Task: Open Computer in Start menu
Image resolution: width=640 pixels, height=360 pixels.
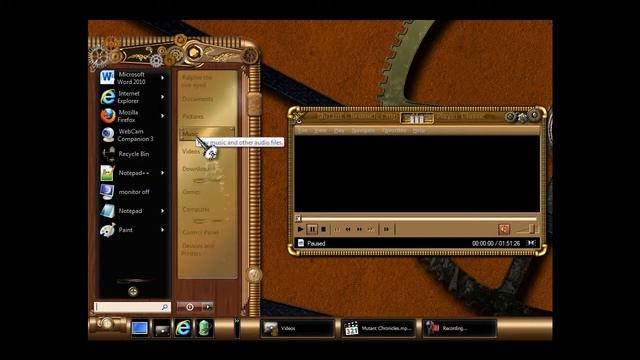Action: 196,209
